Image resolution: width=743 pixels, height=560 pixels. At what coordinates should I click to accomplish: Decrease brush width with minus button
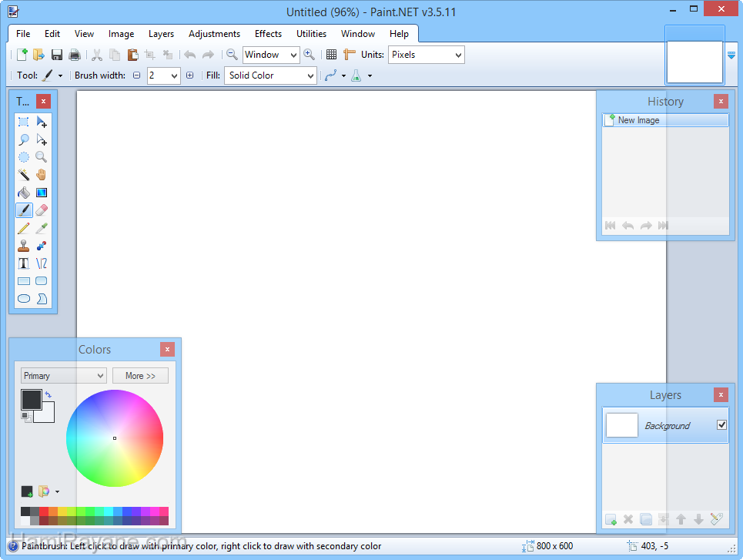pyautogui.click(x=136, y=75)
